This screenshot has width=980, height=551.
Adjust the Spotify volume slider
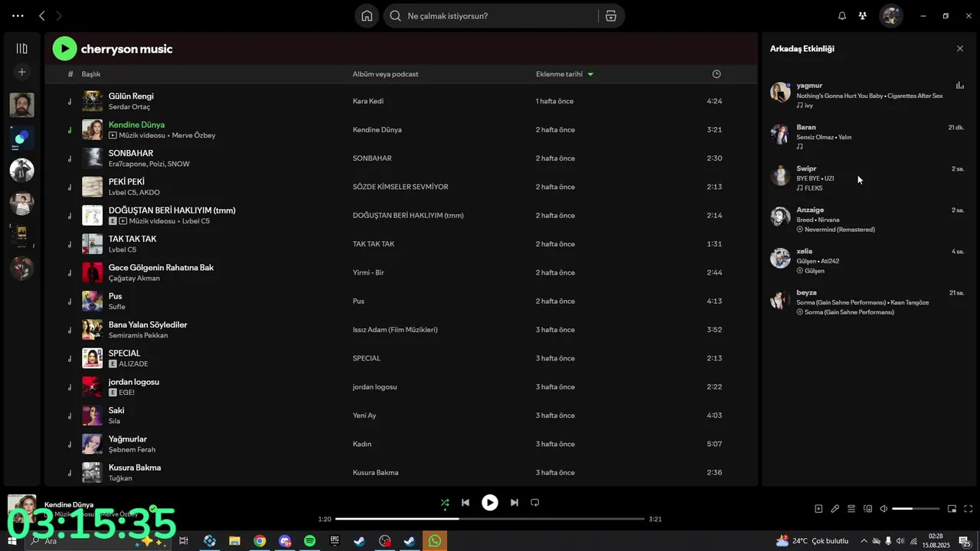[916, 509]
